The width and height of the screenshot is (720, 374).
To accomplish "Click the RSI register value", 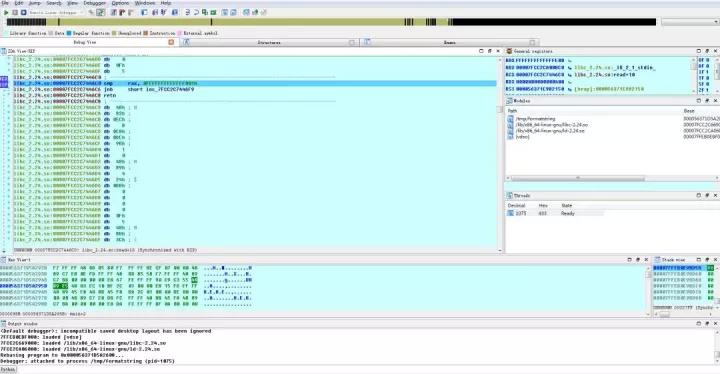I will (540, 89).
